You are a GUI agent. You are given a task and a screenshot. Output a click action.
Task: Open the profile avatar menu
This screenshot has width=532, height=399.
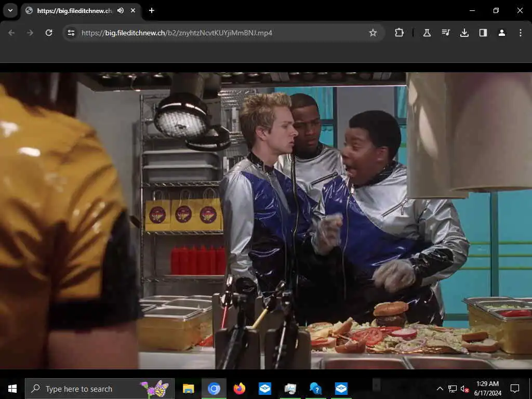[501, 33]
